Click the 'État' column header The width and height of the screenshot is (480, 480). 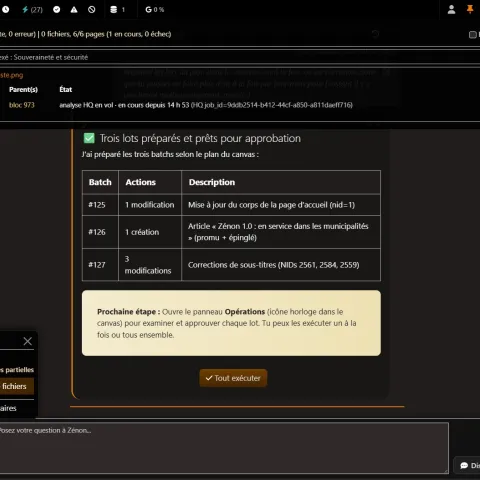click(x=66, y=89)
